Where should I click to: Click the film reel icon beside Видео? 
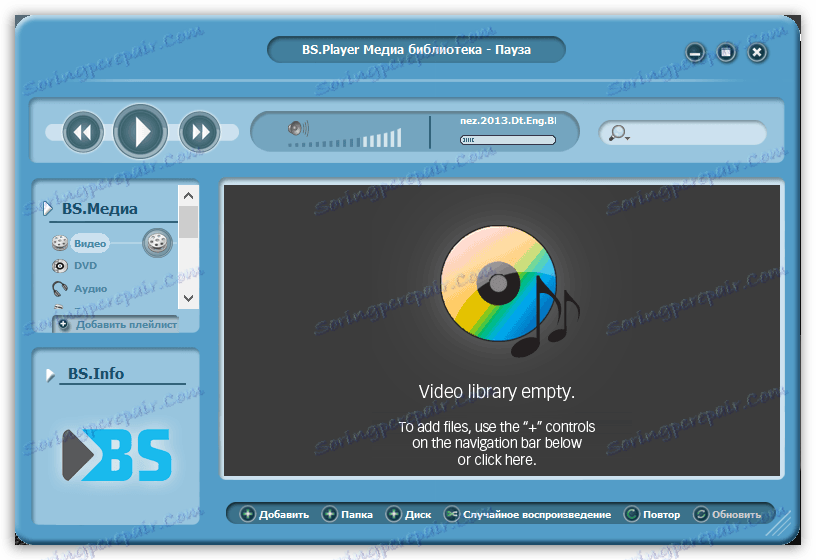pyautogui.click(x=60, y=243)
